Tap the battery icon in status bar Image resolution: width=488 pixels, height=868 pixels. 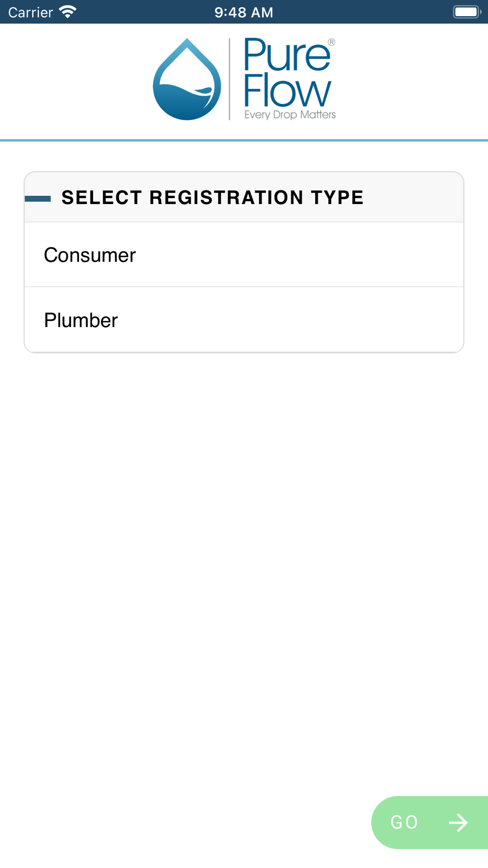[466, 12]
